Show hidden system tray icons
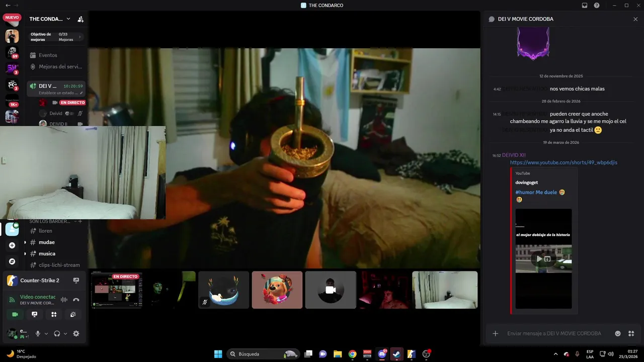This screenshot has height=362, width=644. pos(555,354)
